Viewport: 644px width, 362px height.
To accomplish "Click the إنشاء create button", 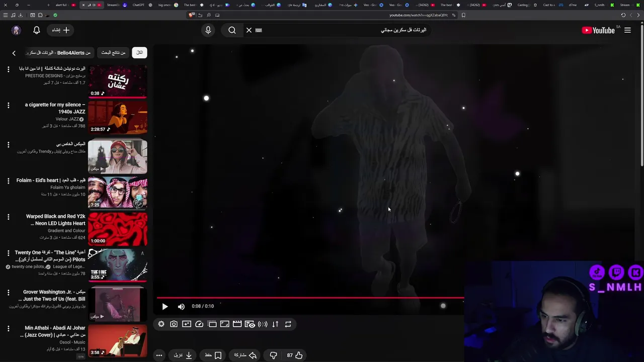I will point(61,30).
